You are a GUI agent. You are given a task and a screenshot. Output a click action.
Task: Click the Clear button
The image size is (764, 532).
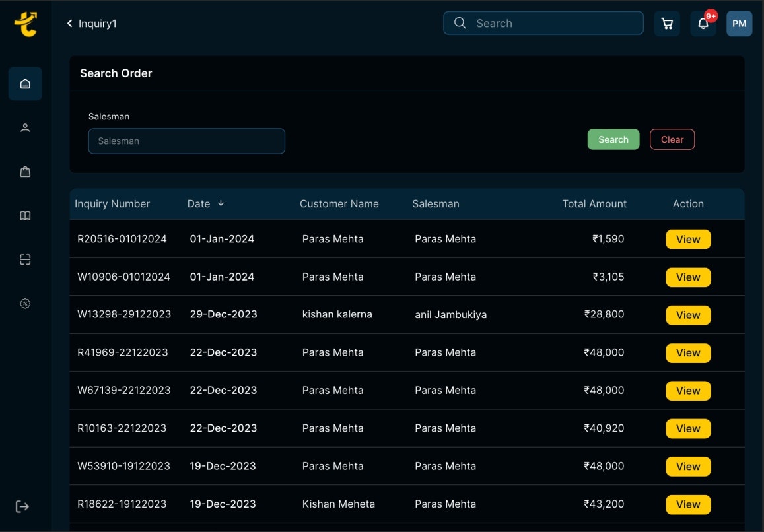pos(672,139)
